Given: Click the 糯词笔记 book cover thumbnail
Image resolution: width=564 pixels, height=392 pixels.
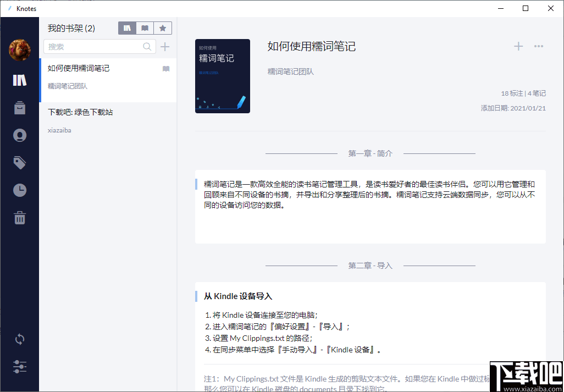Looking at the screenshot, I should [222, 76].
